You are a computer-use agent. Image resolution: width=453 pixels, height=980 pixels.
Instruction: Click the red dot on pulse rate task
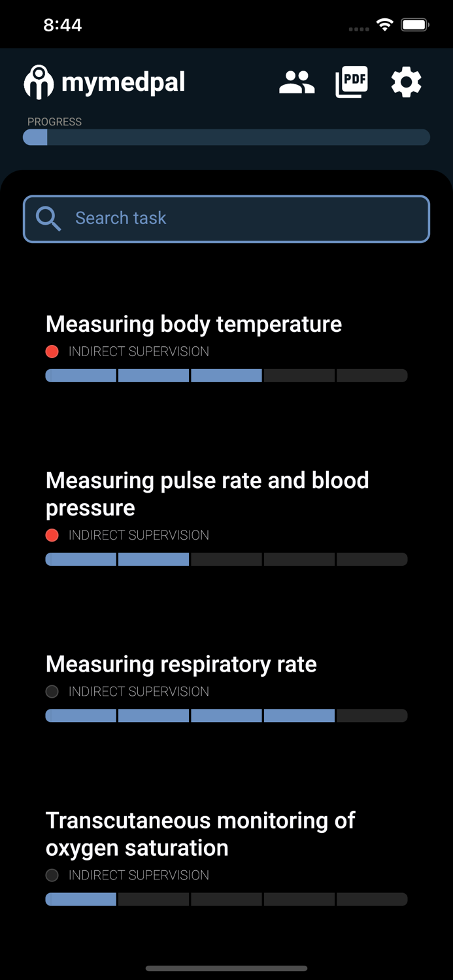coord(52,535)
